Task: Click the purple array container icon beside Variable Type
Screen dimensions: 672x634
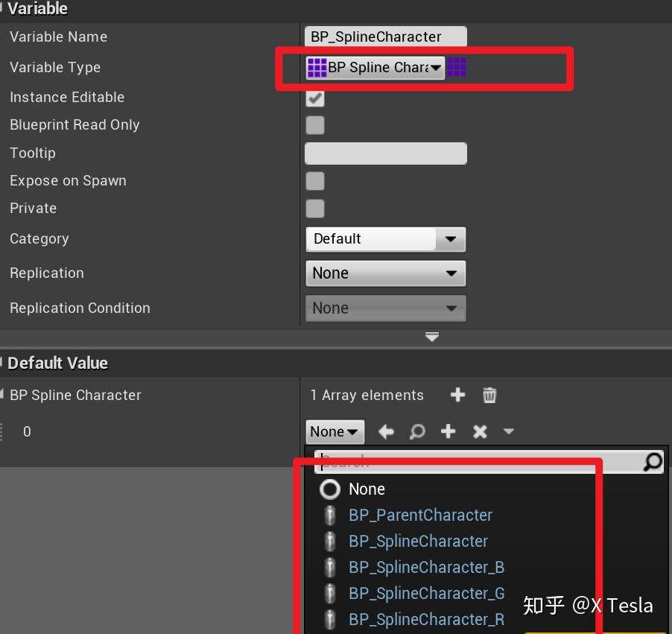Action: click(456, 67)
